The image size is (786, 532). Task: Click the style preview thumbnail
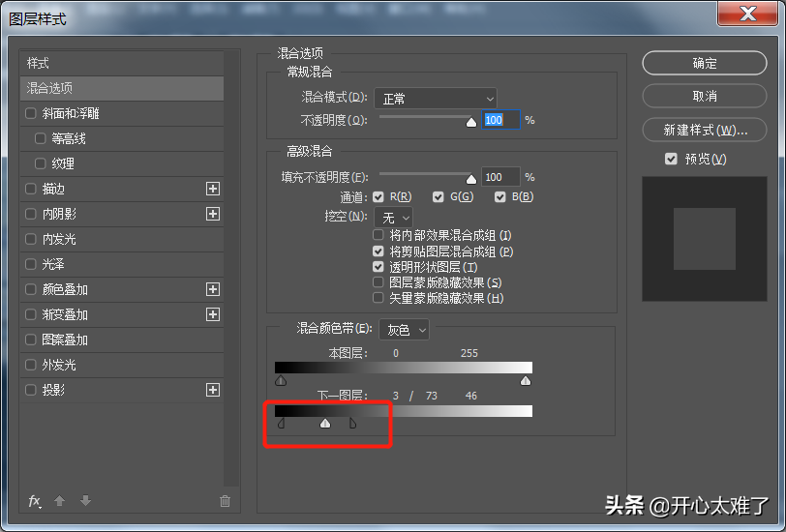click(705, 239)
